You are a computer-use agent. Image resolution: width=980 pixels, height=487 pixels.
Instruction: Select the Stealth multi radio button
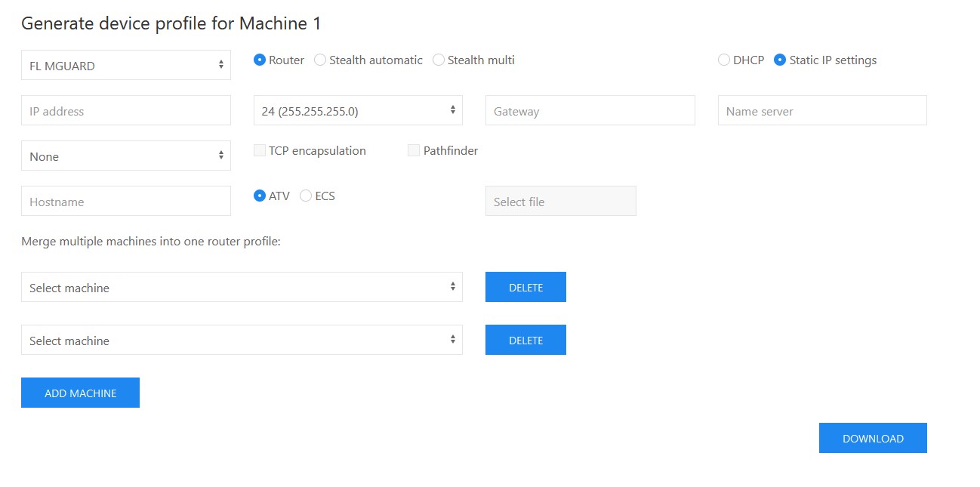point(439,60)
